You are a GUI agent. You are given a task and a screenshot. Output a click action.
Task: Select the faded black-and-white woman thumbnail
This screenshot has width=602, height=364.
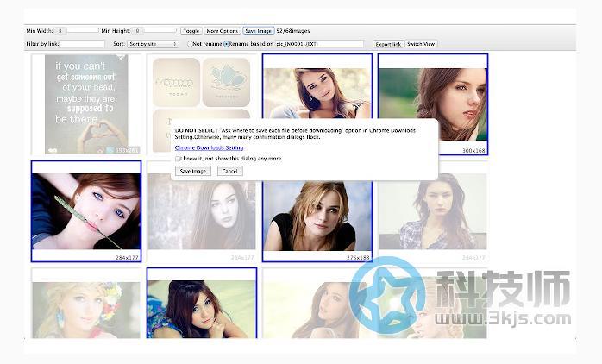pyautogui.click(x=202, y=221)
